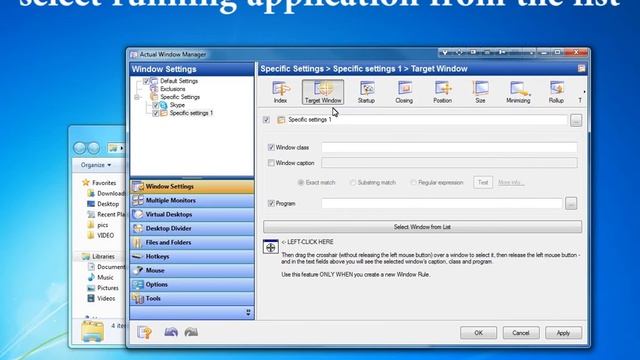Image resolution: width=640 pixels, height=360 pixels.
Task: Select the pics folder in Explorer
Action: tap(102, 225)
